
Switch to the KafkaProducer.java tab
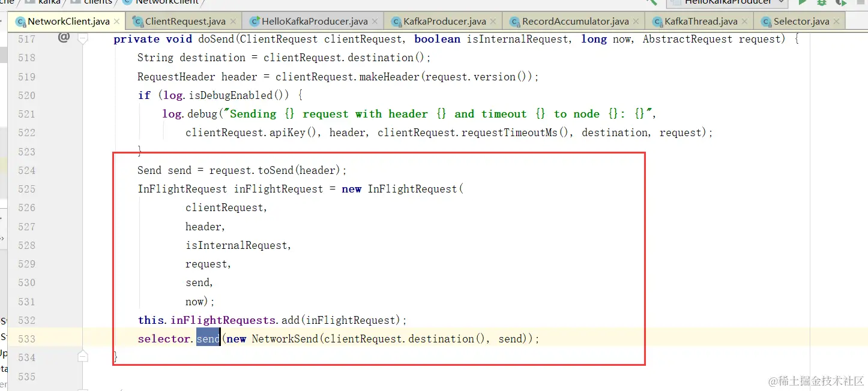(x=444, y=22)
